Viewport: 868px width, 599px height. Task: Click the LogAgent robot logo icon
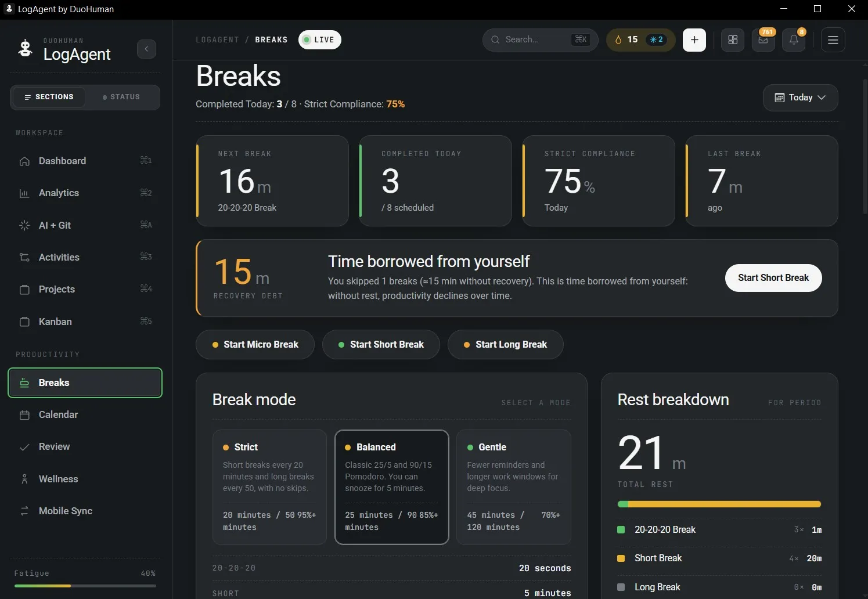pos(25,48)
